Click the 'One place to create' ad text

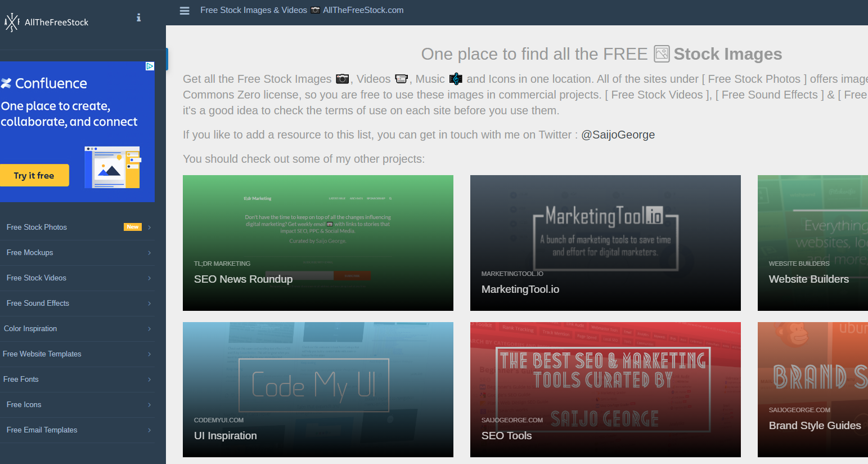point(69,114)
